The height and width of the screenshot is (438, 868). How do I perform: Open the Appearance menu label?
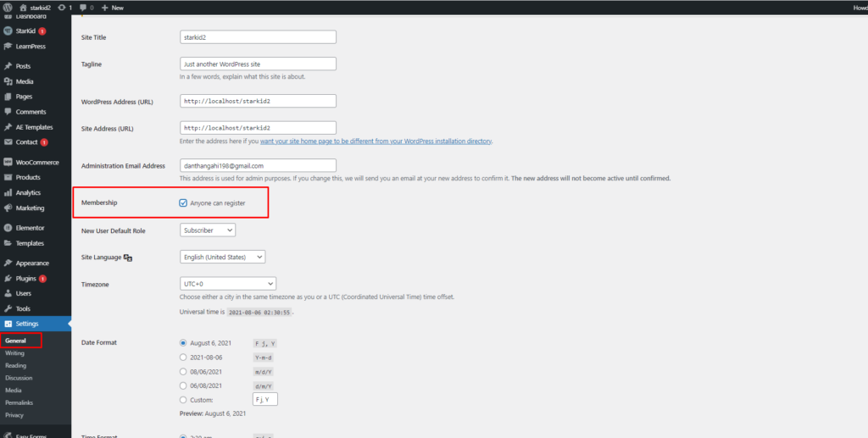pos(32,263)
